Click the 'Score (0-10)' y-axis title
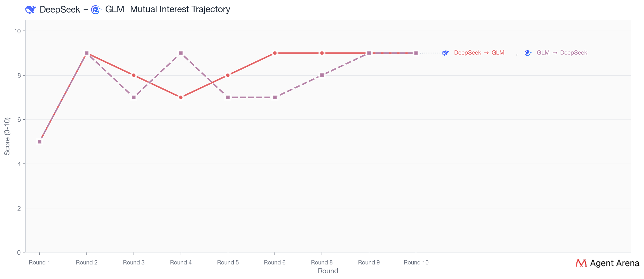The image size is (644, 279). tap(7, 136)
